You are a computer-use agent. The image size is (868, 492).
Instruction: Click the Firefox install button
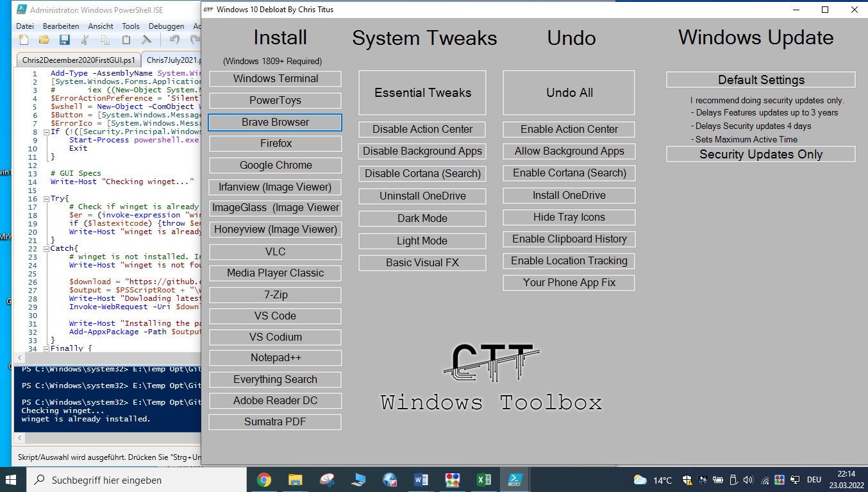pyautogui.click(x=275, y=144)
